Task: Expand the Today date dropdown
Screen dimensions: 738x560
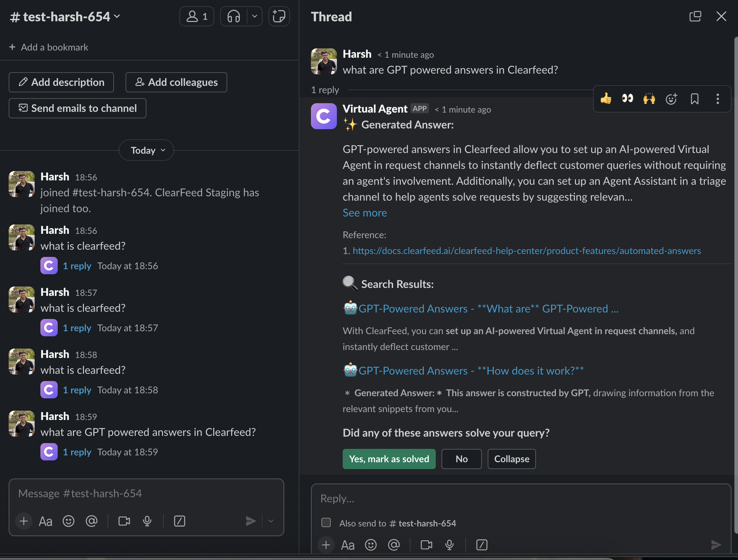Action: 146,150
